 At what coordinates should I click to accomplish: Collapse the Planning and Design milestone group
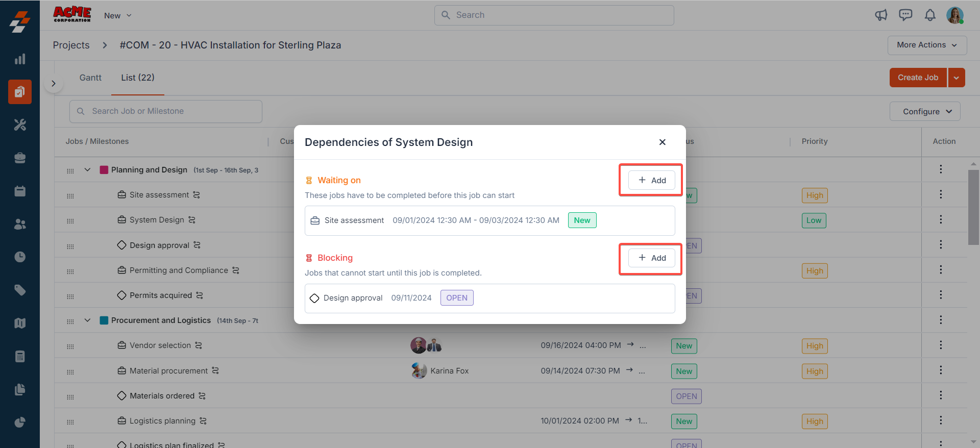click(x=87, y=170)
